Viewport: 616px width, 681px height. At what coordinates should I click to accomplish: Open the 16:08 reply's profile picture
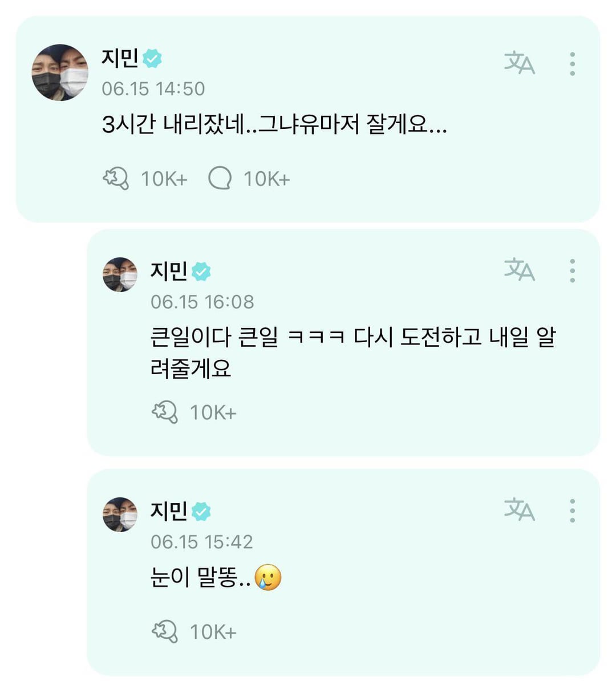click(x=120, y=274)
